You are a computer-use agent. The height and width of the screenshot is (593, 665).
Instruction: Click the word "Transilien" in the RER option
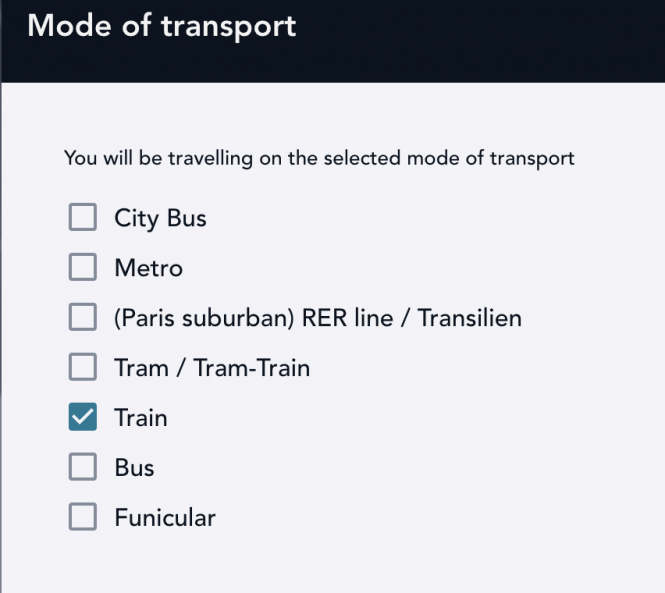click(x=470, y=319)
